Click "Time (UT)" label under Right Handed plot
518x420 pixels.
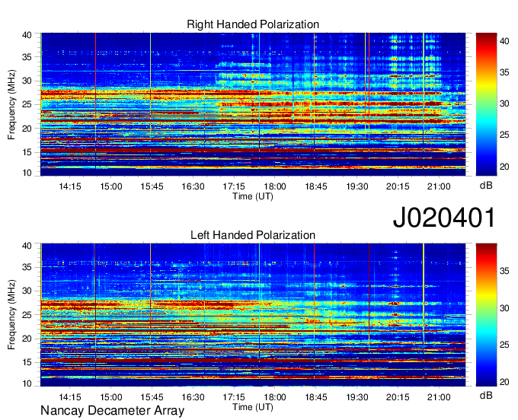[253, 196]
